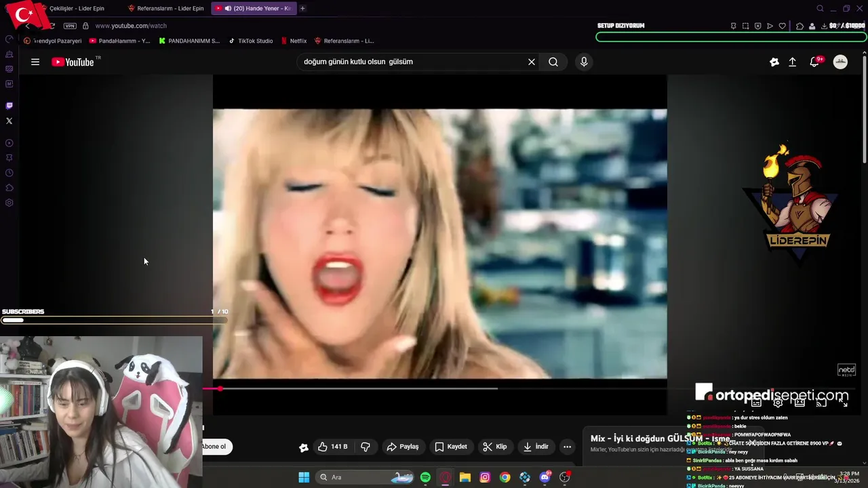Open File Explorer from taskbar
The height and width of the screenshot is (488, 868).
tap(465, 477)
